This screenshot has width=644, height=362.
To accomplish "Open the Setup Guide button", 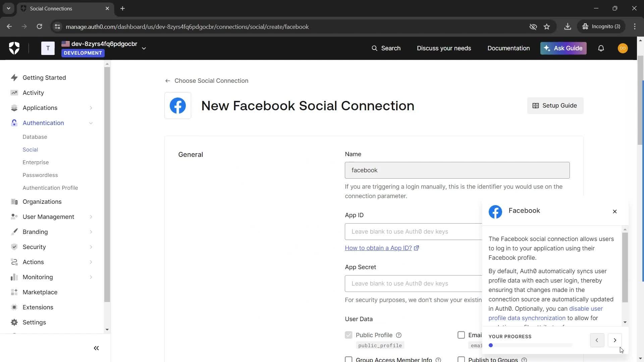I will tap(555, 106).
